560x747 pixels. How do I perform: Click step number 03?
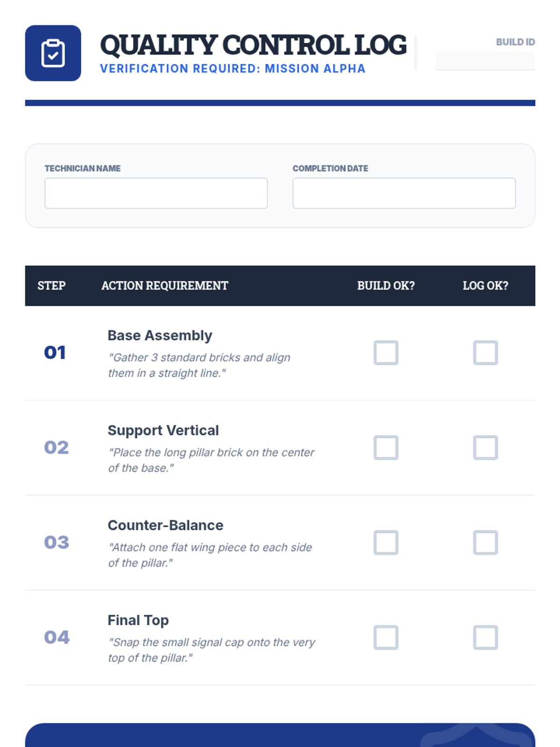click(x=56, y=543)
